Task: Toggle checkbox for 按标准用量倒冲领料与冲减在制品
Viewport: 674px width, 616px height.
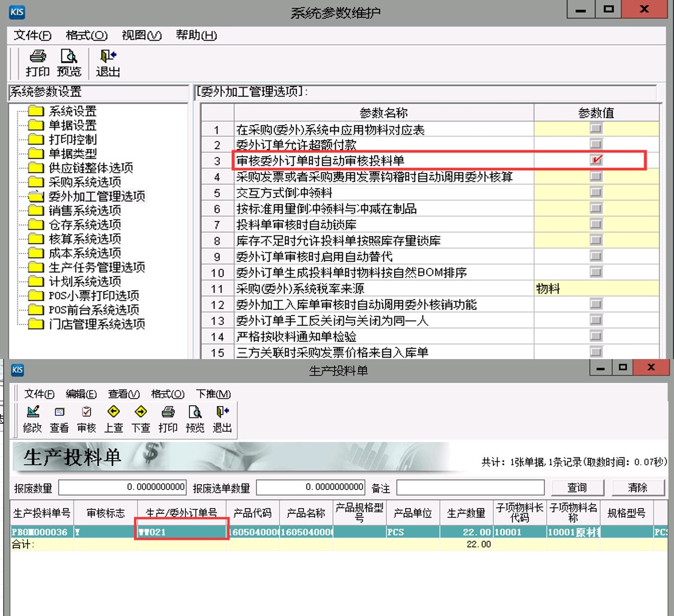Action: click(596, 208)
